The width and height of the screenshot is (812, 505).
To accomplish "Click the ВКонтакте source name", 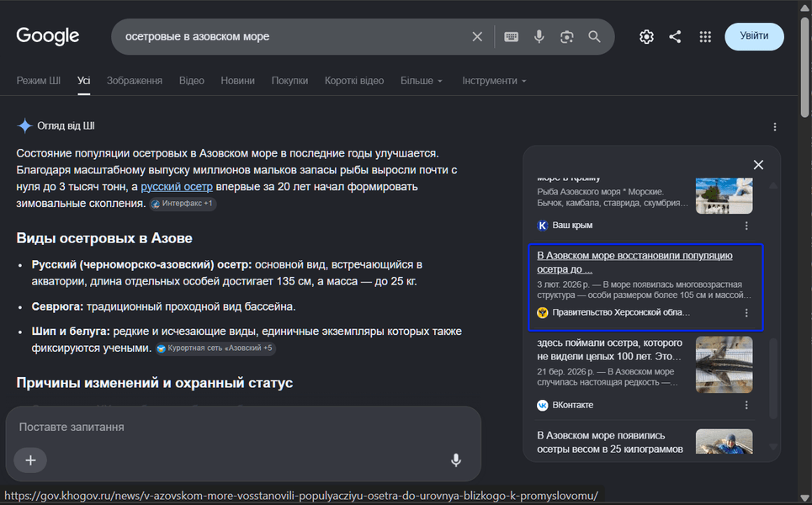I will pos(573,405).
